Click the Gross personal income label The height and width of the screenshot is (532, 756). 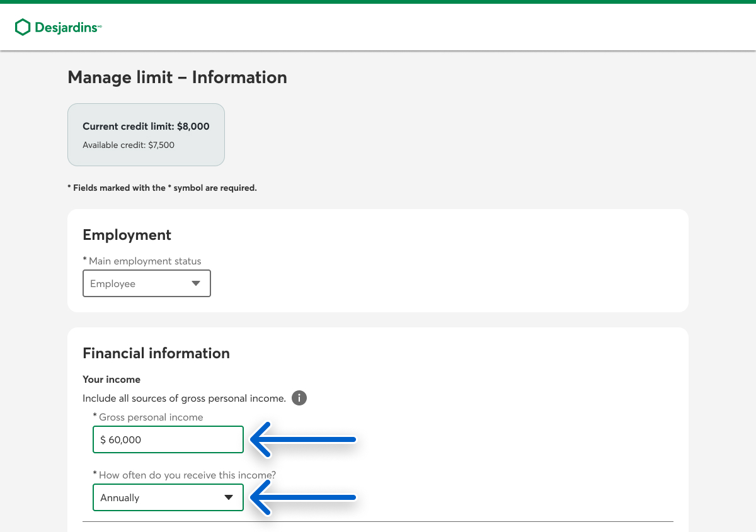coord(151,417)
